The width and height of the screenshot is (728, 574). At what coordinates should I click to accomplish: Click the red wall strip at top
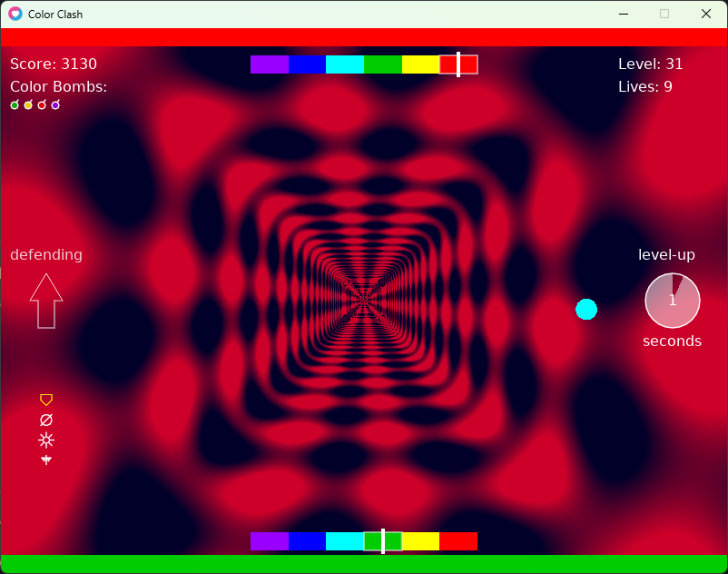pos(364,37)
